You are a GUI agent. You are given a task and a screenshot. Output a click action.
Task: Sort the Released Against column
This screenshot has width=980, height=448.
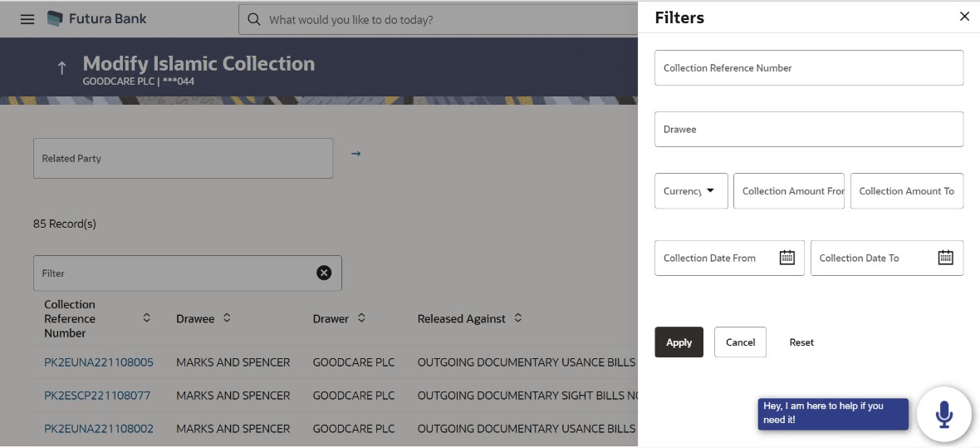tap(517, 318)
